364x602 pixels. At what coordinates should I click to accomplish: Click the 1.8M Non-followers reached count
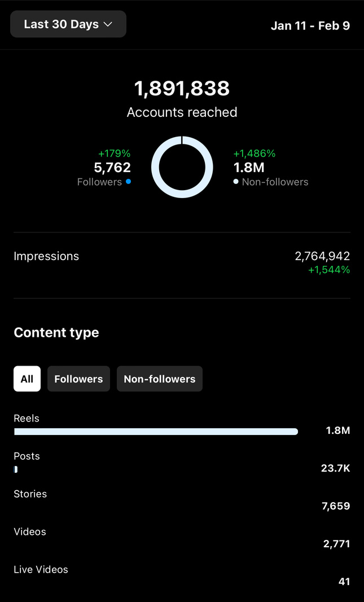(x=249, y=168)
